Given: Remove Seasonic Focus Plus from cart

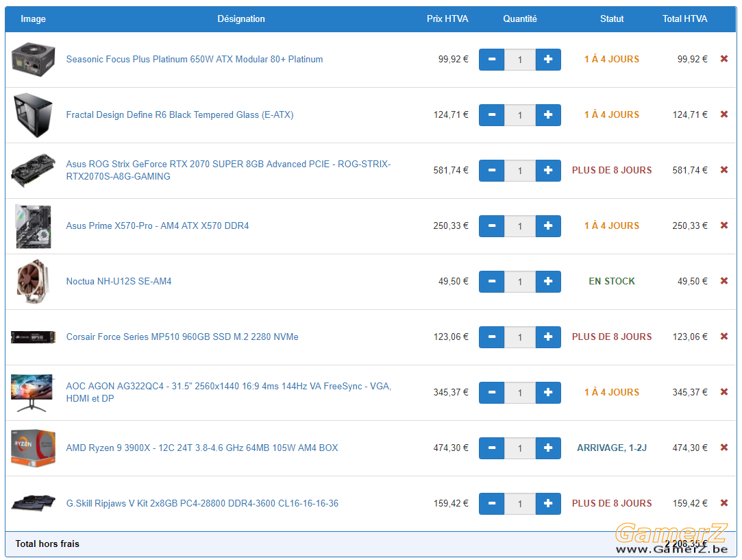Looking at the screenshot, I should 724,59.
